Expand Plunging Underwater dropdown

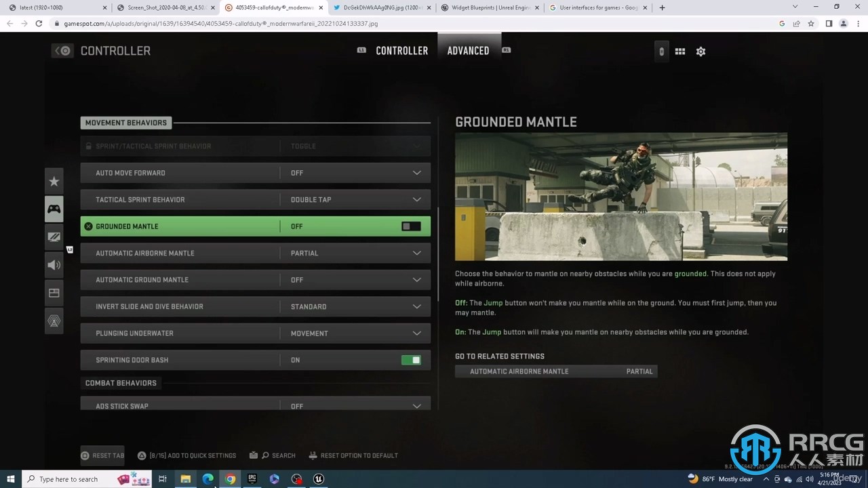pos(417,333)
